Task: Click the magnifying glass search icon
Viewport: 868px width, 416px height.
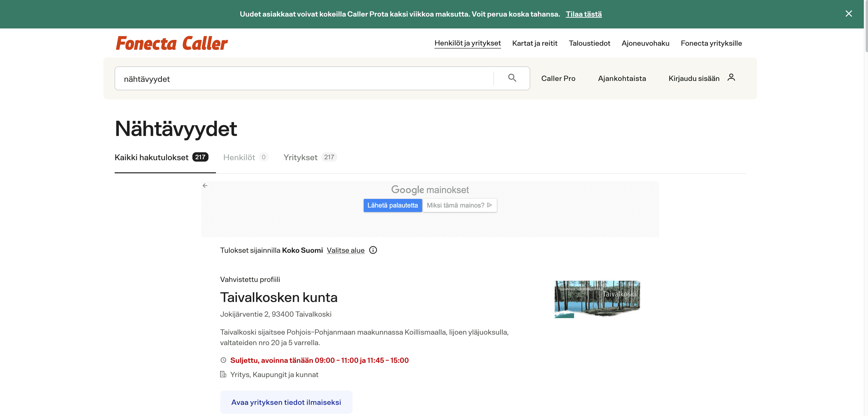Action: coord(512,78)
